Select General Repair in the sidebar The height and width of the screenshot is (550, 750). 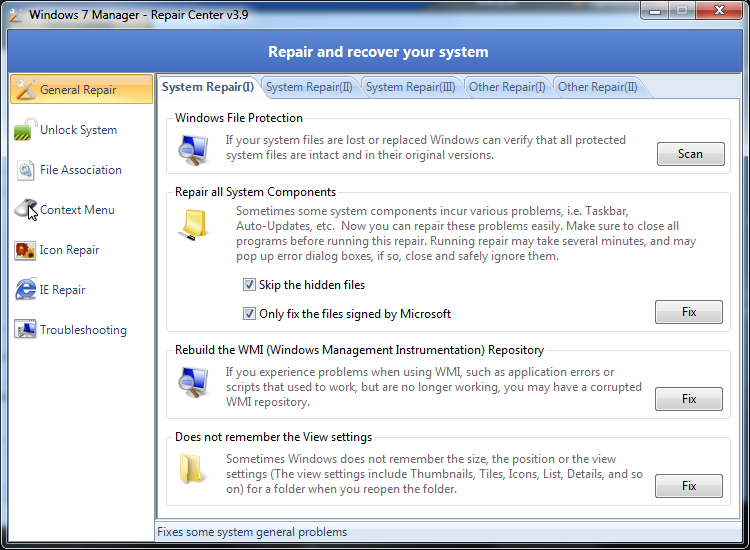(x=81, y=89)
